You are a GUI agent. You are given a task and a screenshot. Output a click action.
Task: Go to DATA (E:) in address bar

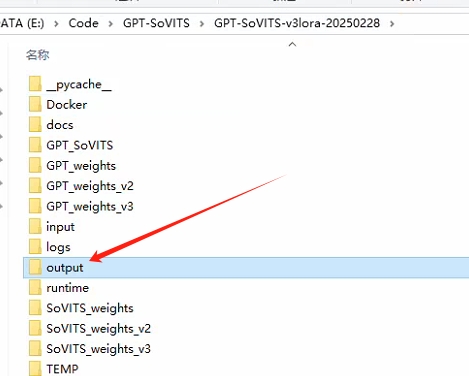(x=22, y=23)
